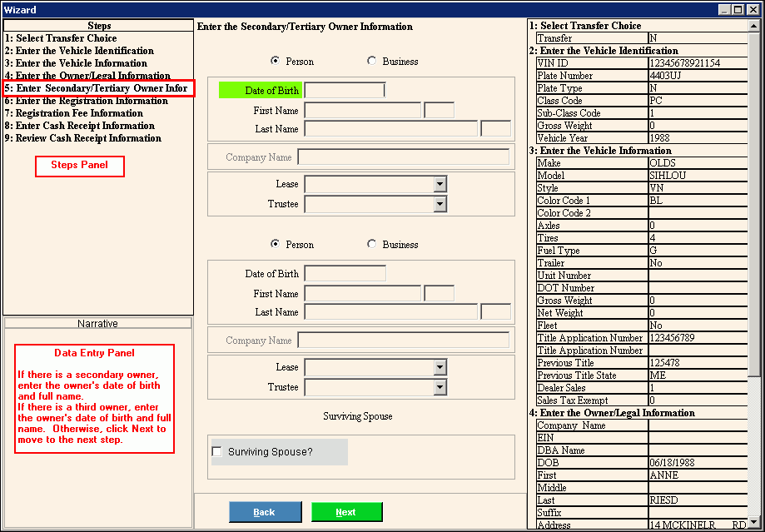Open the tertiary owner Lease dropdown
The height and width of the screenshot is (532, 765).
coord(440,368)
